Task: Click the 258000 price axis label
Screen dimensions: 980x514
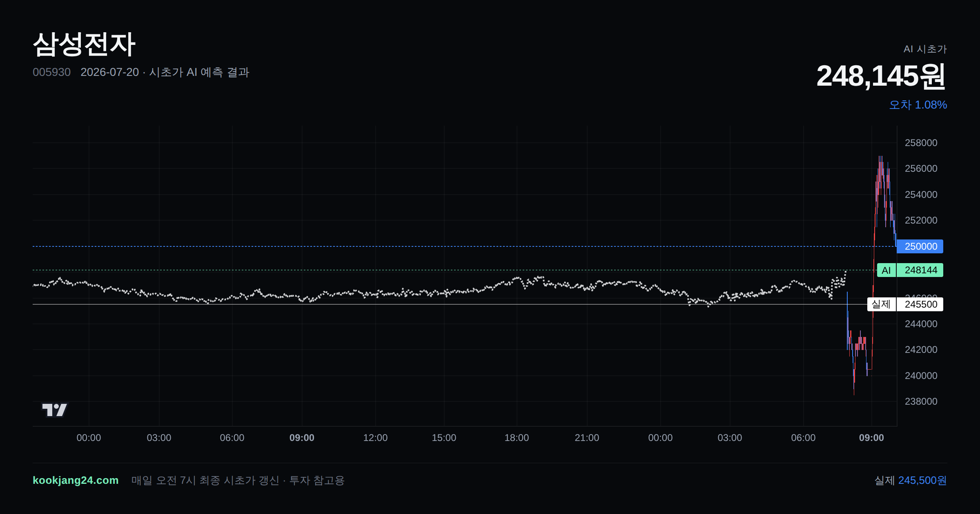Action: [921, 143]
